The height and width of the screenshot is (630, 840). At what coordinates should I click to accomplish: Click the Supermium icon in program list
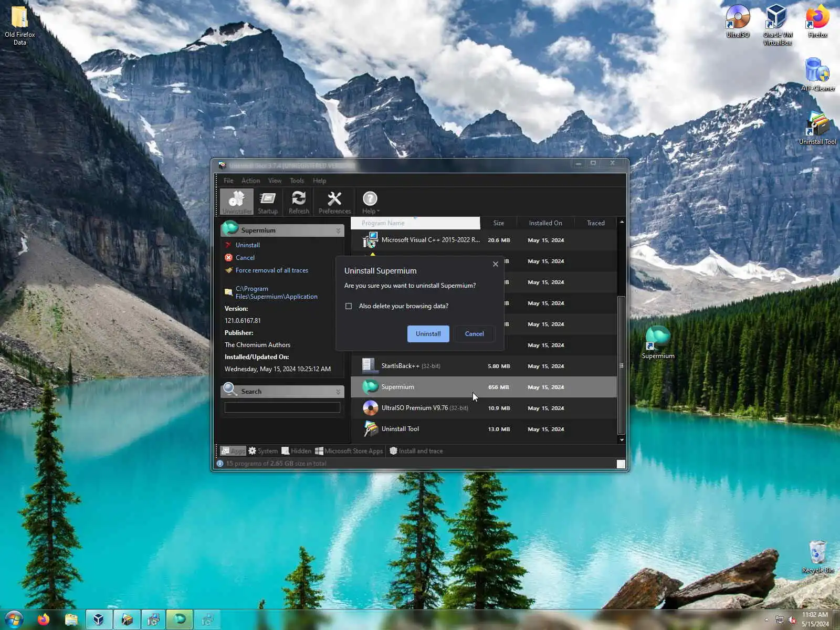click(x=370, y=387)
